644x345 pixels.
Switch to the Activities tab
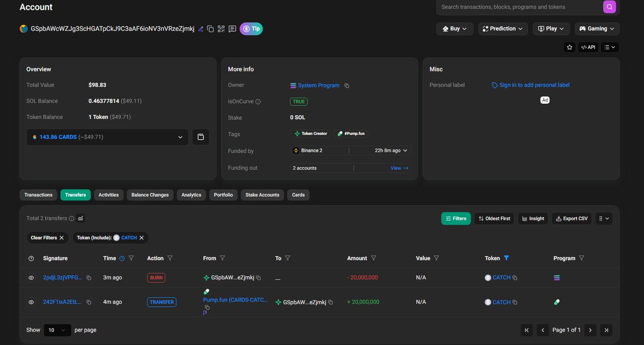108,195
